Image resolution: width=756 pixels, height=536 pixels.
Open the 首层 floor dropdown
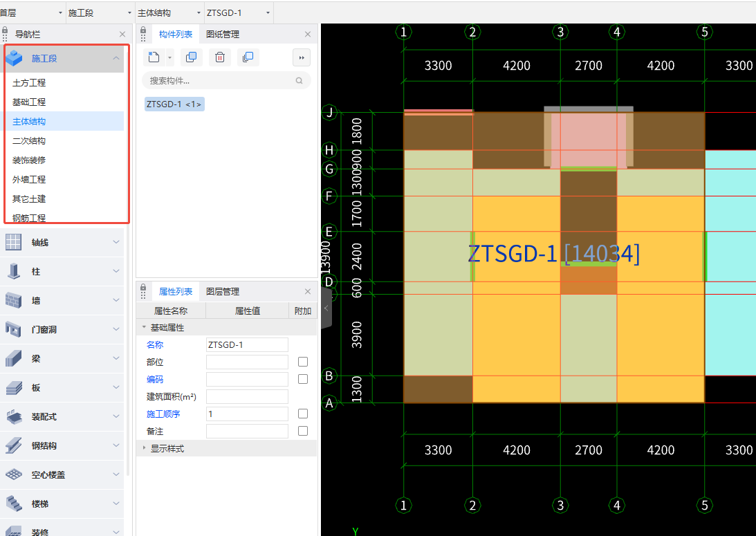(x=32, y=12)
